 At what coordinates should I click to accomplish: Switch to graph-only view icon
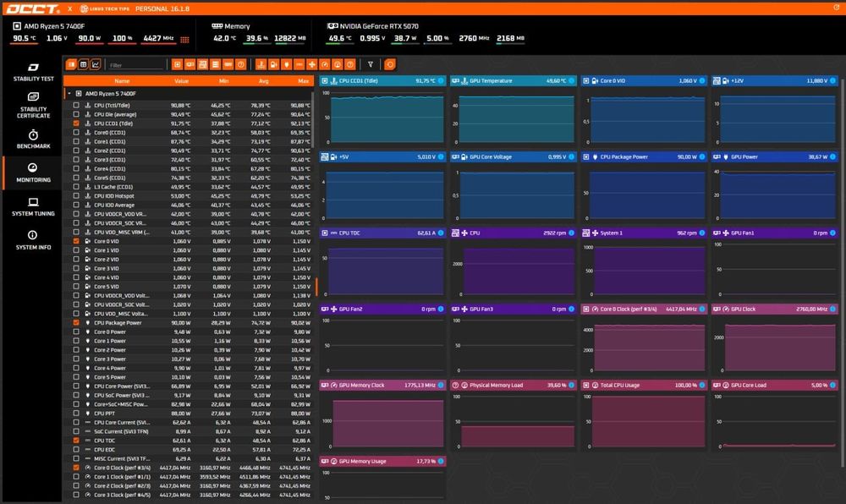point(96,64)
